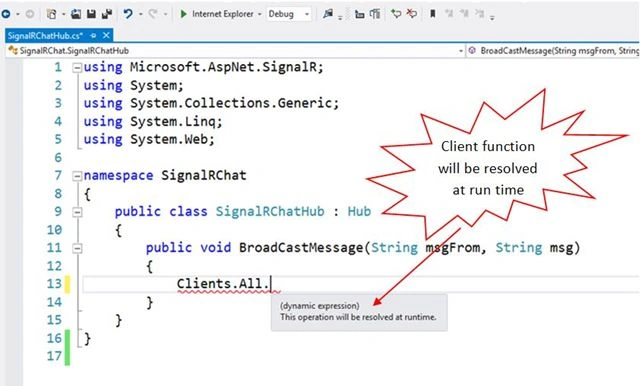Viewport: 640px width, 386px height.
Task: Pin the SignalRChatHub.cs tab
Action: point(93,36)
